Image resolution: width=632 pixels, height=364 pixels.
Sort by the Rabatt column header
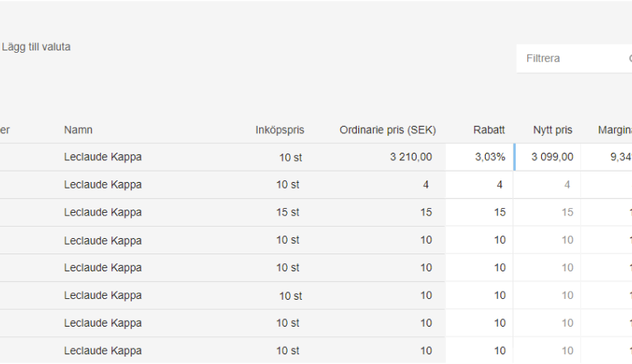click(489, 130)
